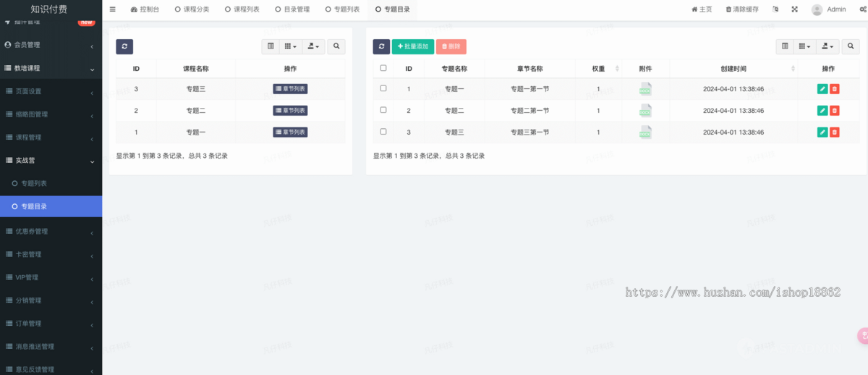Select the active 专题目录 tab
This screenshot has height=375, width=868.
tap(392, 9)
